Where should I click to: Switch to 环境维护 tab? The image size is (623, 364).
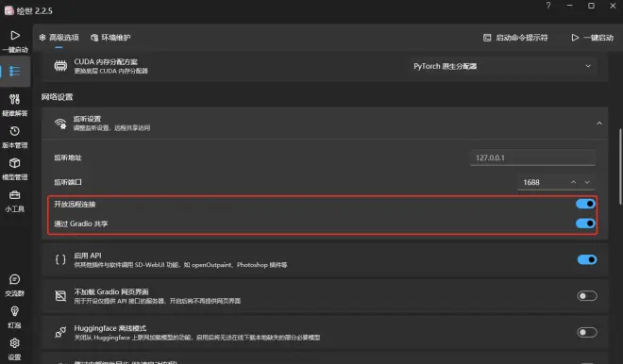tap(110, 38)
